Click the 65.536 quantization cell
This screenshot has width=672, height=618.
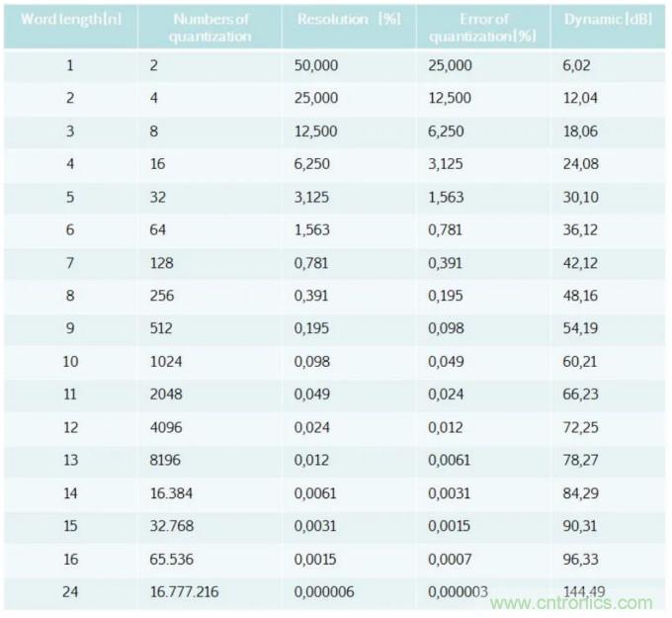tap(171, 559)
